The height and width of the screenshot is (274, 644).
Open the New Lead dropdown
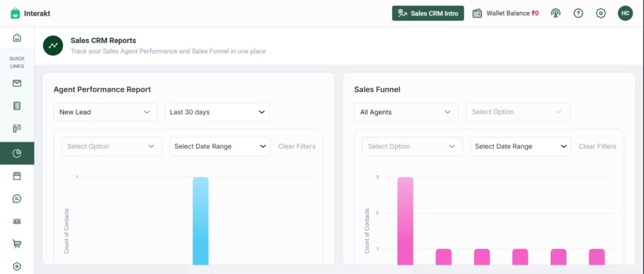pyautogui.click(x=106, y=112)
